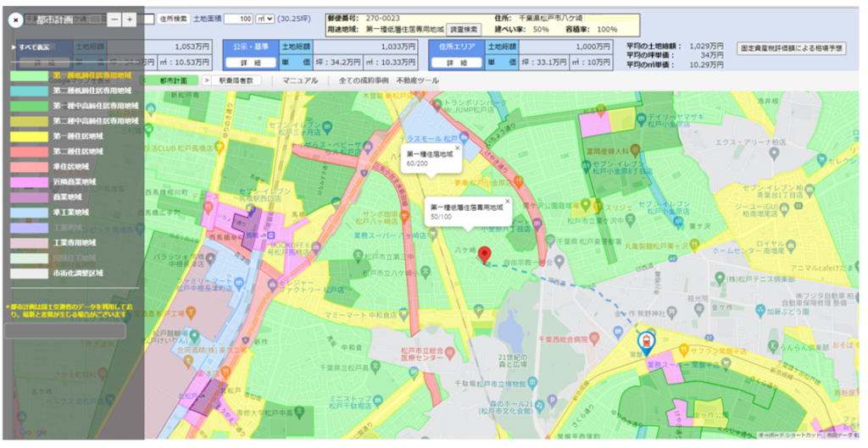868x448 pixels.
Task: Close the 第一種低層住居専用地域 50/100 popup
Action: tap(507, 202)
